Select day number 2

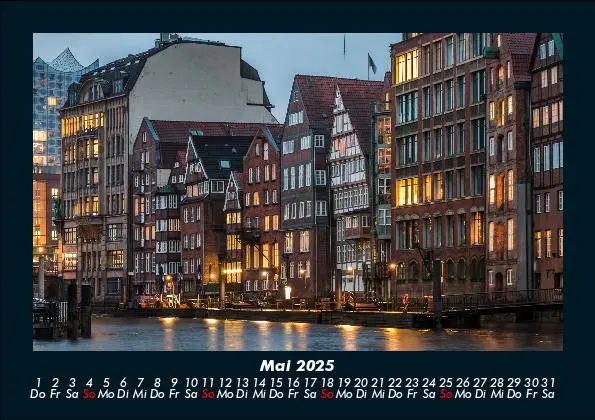[55, 382]
